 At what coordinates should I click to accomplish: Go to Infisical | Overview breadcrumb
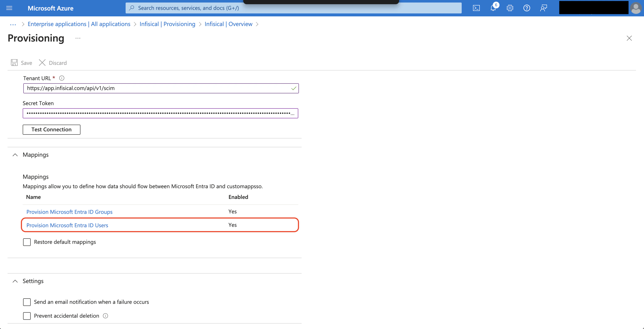click(x=229, y=24)
